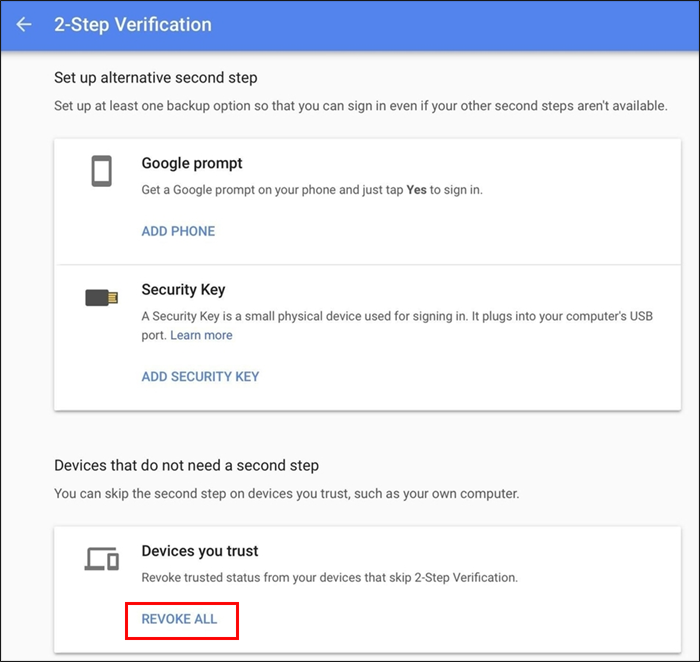700x662 pixels.
Task: Click the 'You can skip the second step' text
Action: click(x=286, y=493)
